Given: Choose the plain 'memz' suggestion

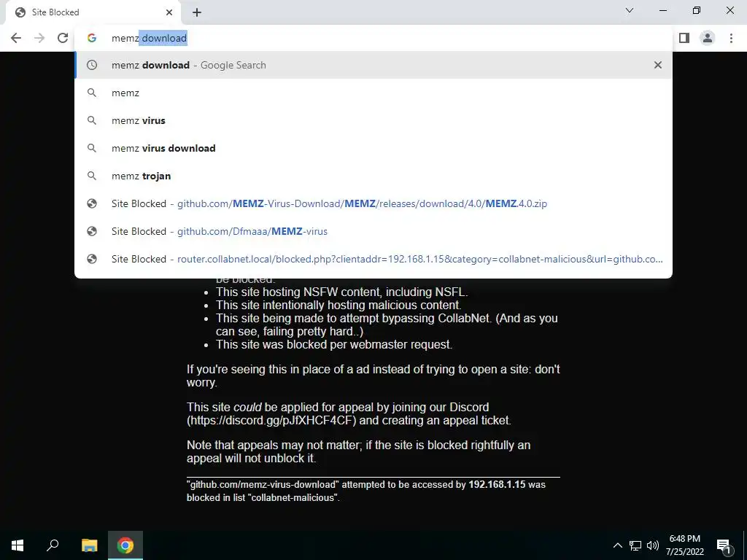Looking at the screenshot, I should [373, 93].
